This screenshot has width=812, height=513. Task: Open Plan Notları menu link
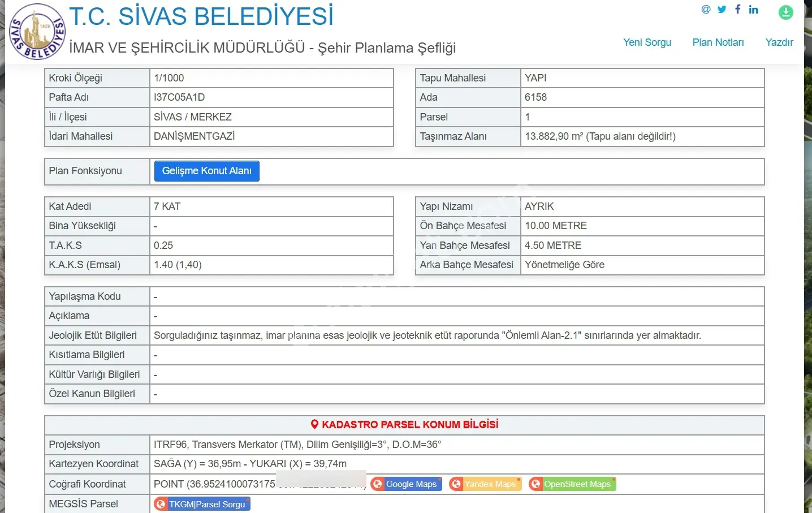point(718,42)
